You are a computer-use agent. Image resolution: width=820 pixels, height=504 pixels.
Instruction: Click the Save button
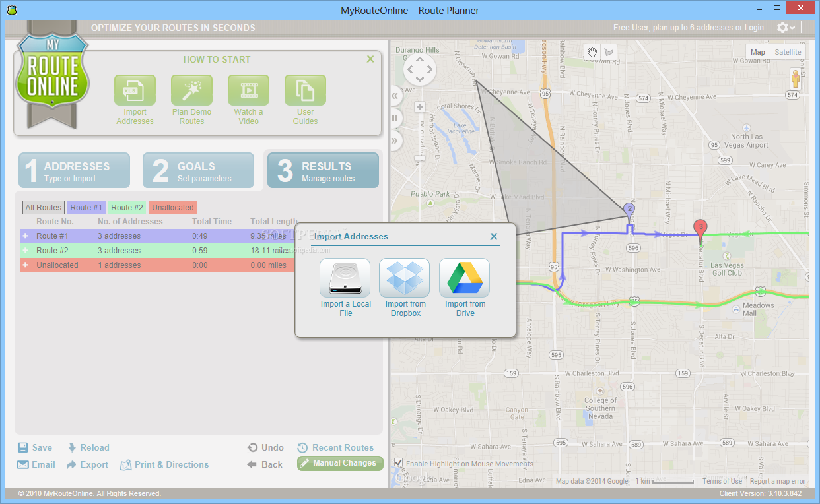(35, 447)
